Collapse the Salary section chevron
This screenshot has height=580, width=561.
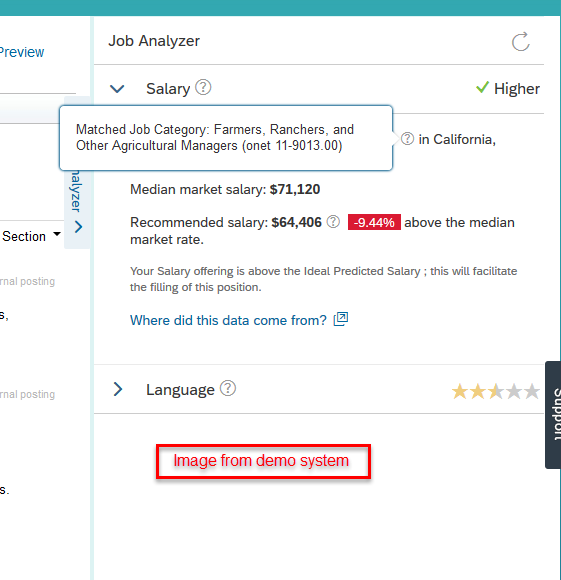click(x=117, y=89)
